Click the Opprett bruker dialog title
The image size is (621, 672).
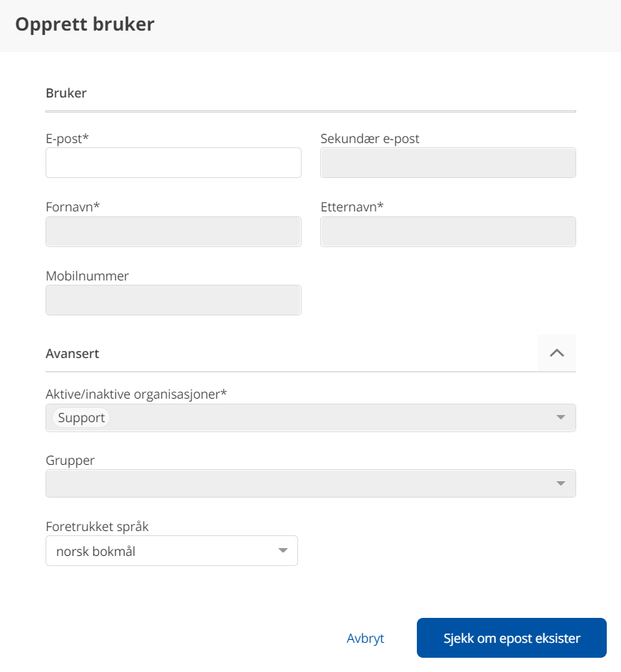[85, 25]
